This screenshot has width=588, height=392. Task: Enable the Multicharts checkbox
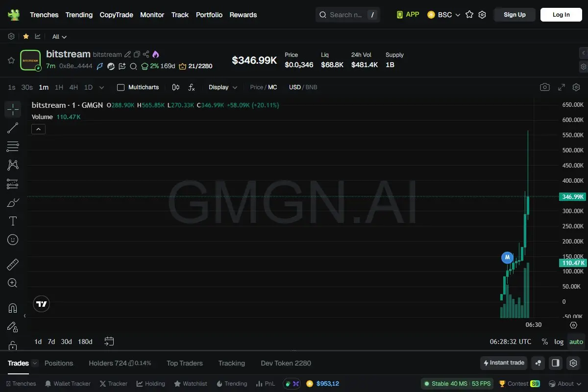[121, 87]
